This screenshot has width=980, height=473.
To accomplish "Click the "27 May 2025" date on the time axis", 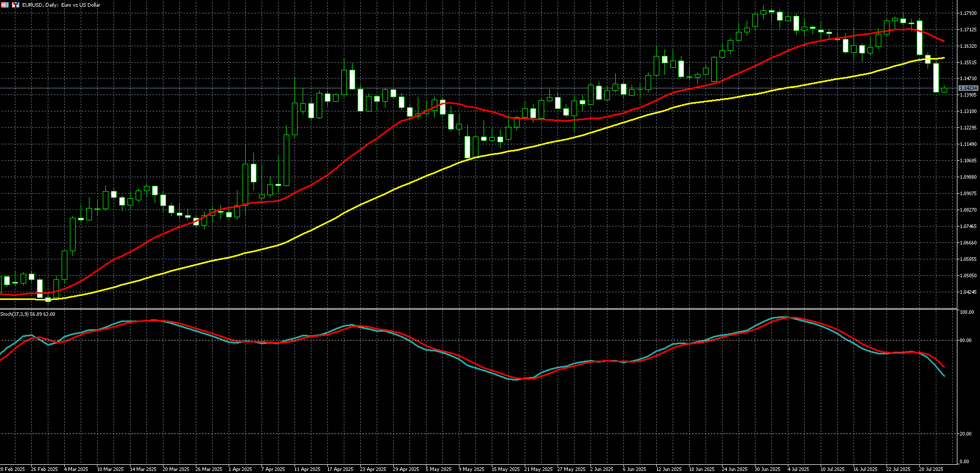I will click(571, 469).
